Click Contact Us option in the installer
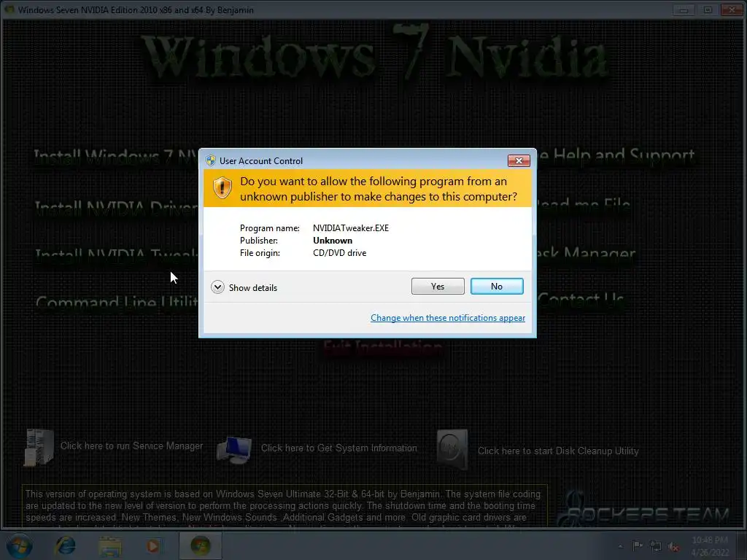The height and width of the screenshot is (560, 747). [x=581, y=300]
